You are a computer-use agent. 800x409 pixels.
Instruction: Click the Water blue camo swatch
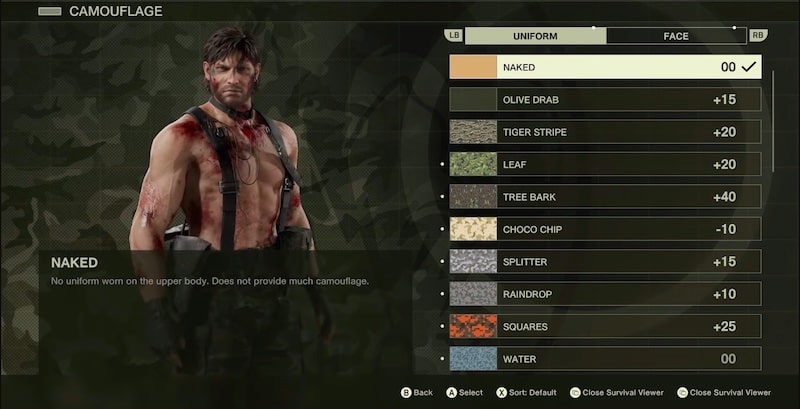click(x=473, y=359)
